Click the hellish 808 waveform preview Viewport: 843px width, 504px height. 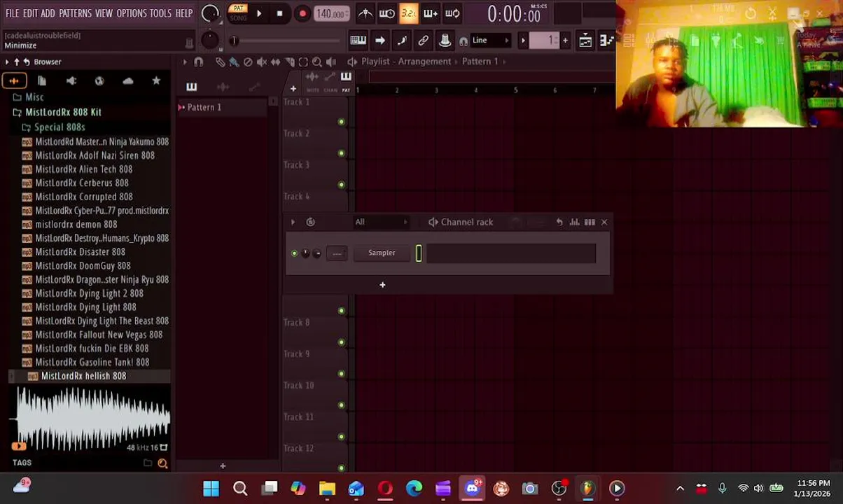pyautogui.click(x=91, y=419)
